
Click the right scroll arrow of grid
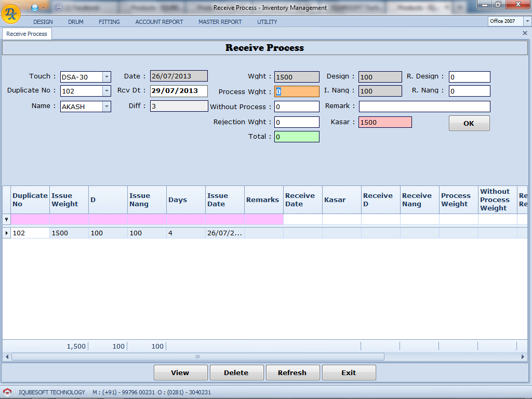coord(523,357)
